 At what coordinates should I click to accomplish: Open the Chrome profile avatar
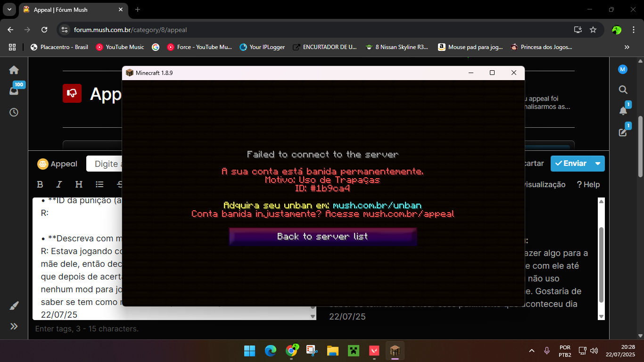(617, 30)
